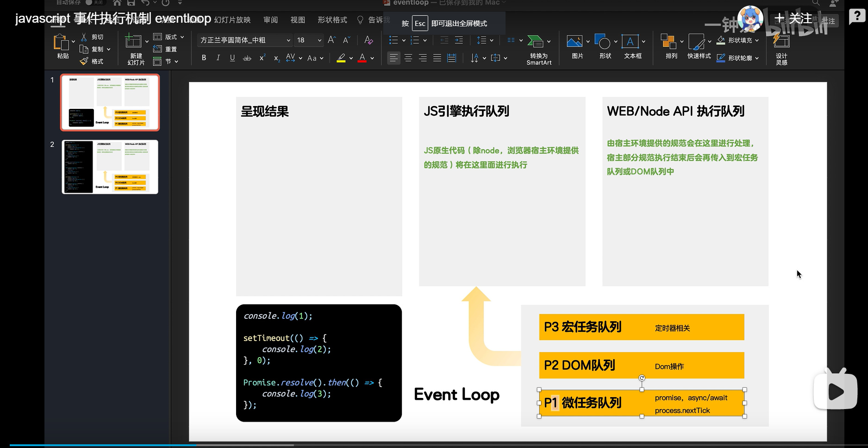Click the Align Text vertical icon
This screenshot has width=868, height=448.
click(496, 58)
